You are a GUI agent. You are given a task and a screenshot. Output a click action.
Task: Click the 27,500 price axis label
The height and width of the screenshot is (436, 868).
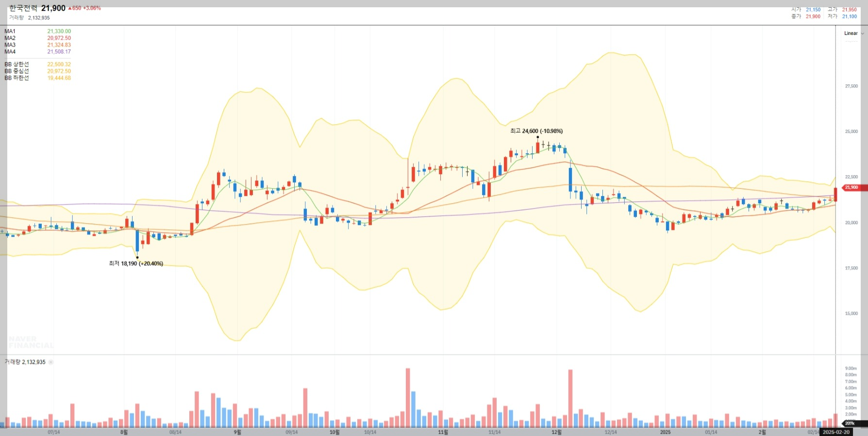click(851, 86)
